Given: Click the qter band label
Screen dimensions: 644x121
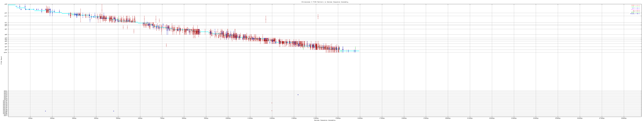Looking at the screenshot, I should 6,52.
